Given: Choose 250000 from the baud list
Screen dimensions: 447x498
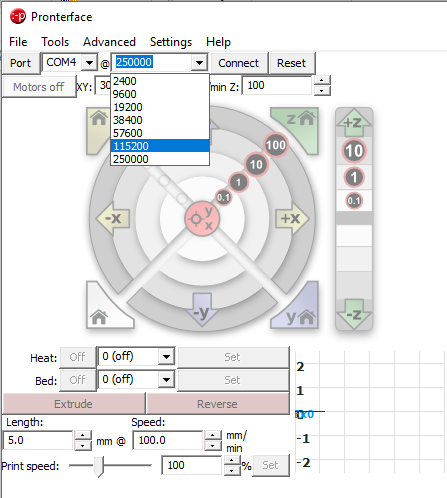Looking at the screenshot, I should tap(160, 159).
